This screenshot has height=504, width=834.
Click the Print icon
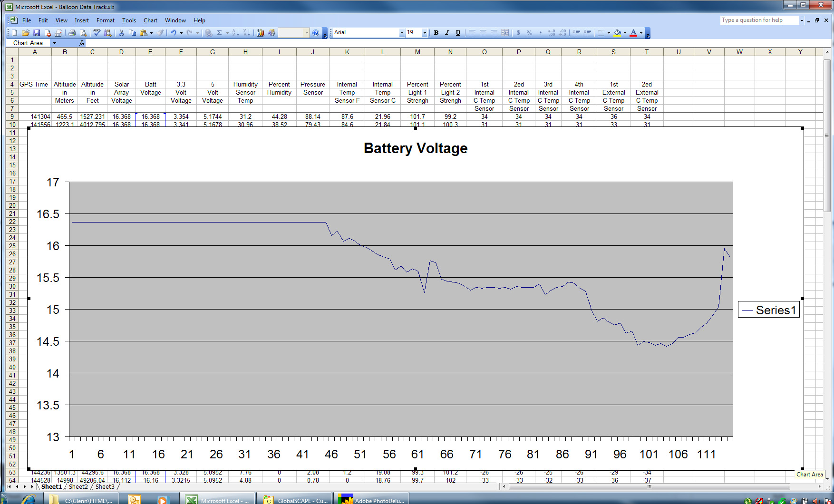pos(72,33)
